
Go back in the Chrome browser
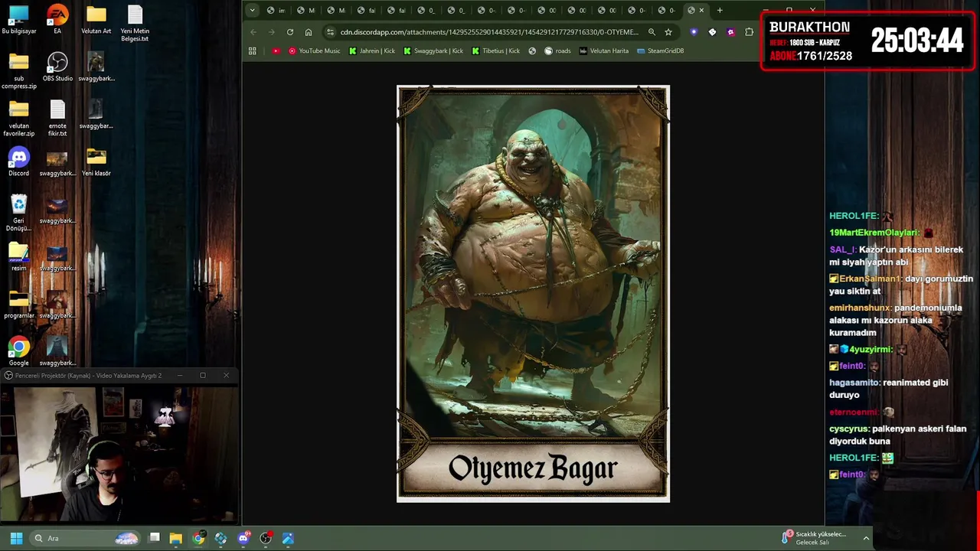click(253, 32)
